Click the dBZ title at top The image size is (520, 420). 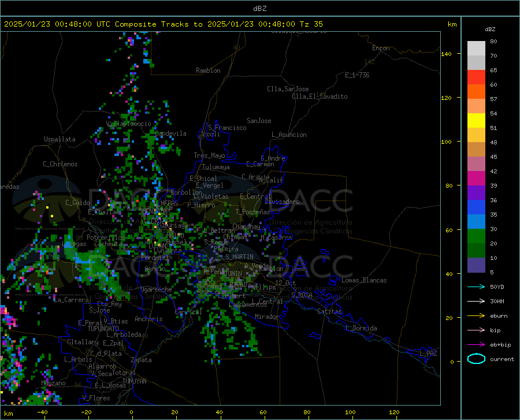pos(259,9)
